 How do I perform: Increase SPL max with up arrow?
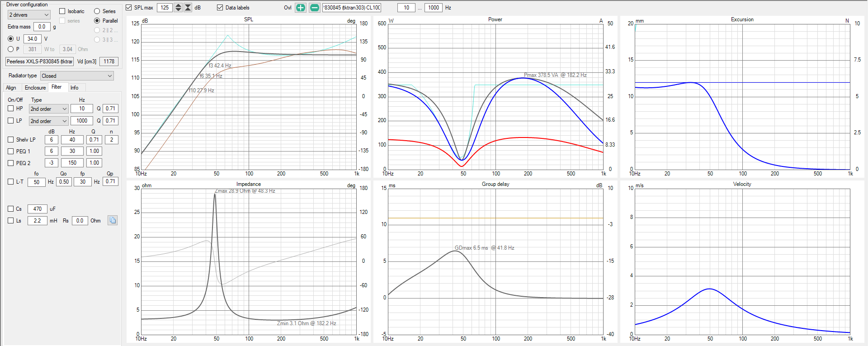click(x=178, y=5)
